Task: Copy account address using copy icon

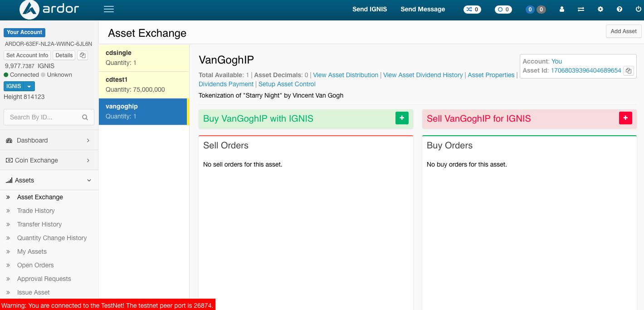Action: [x=82, y=55]
